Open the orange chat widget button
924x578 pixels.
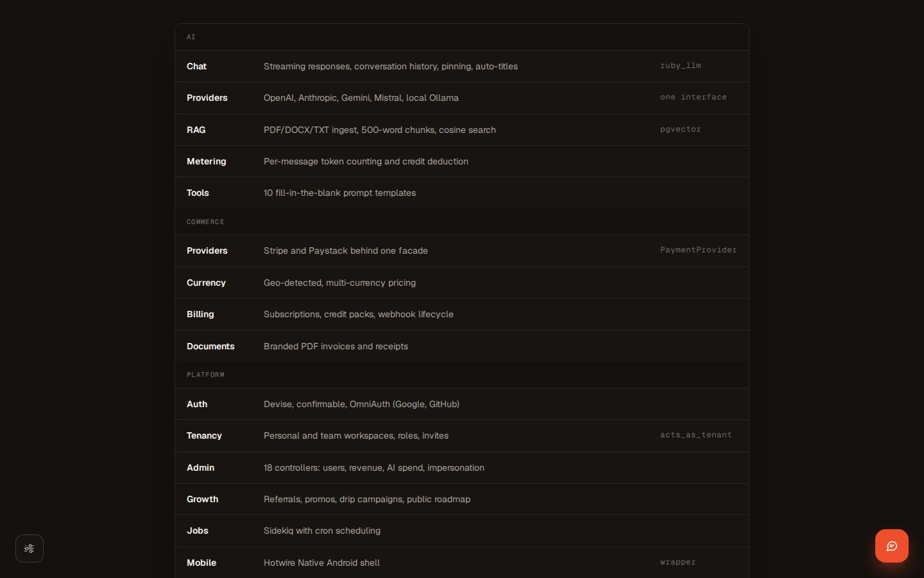pos(891,546)
